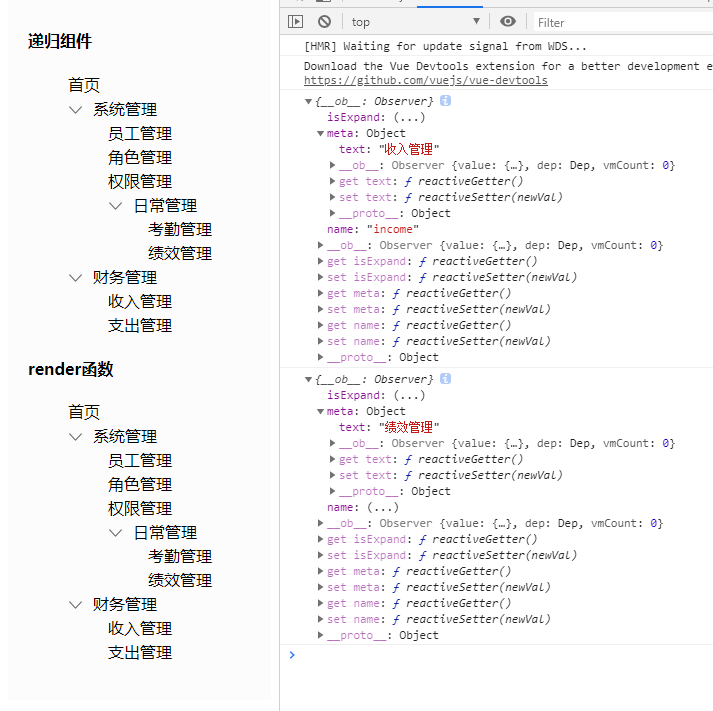Select 考勤管理 in the render函数 tree

pyautogui.click(x=180, y=556)
